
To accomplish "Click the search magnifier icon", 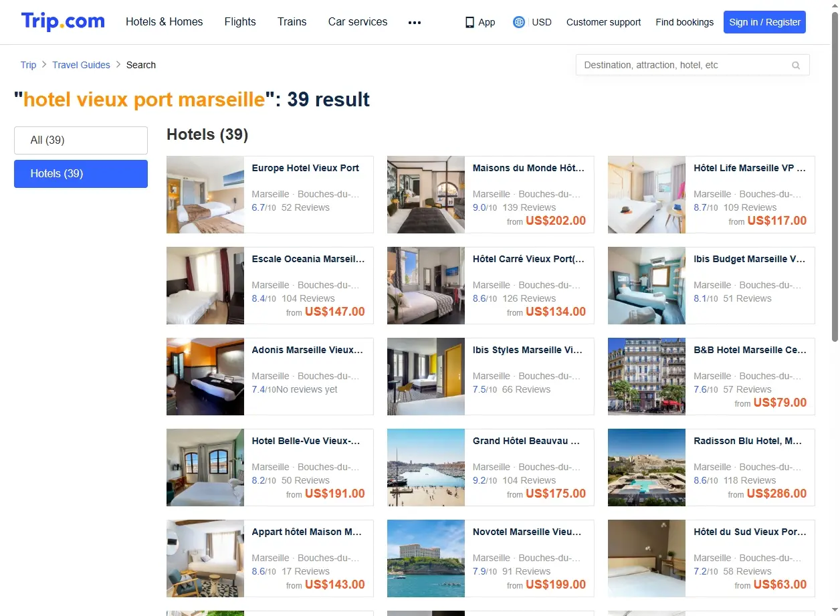I will 796,65.
